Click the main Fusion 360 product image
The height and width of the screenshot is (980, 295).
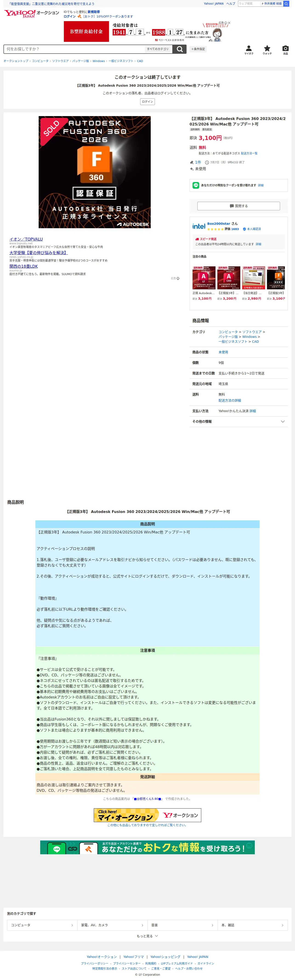coord(95,172)
